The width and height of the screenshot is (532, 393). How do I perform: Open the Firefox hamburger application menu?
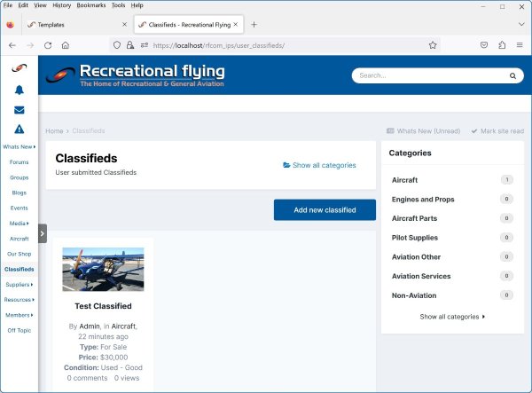[519, 44]
